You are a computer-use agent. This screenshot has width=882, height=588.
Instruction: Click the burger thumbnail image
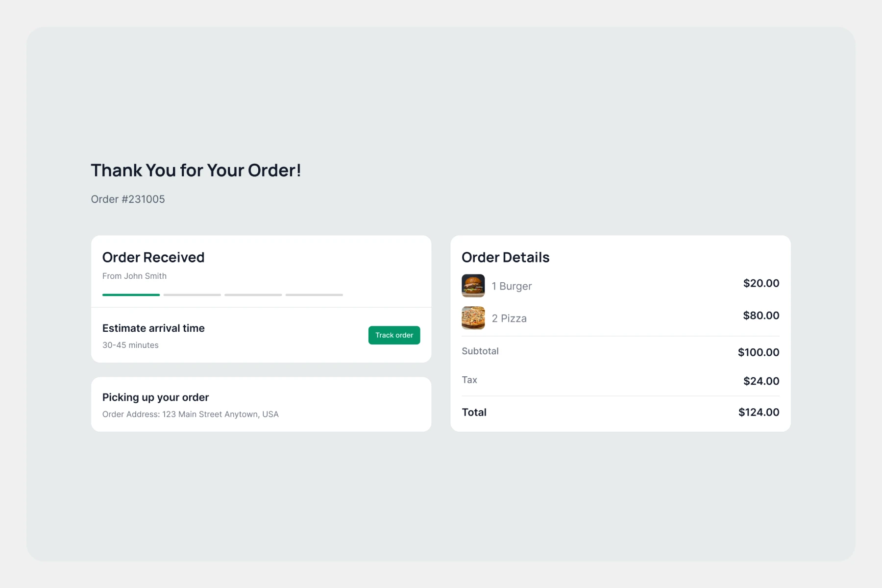click(x=473, y=286)
